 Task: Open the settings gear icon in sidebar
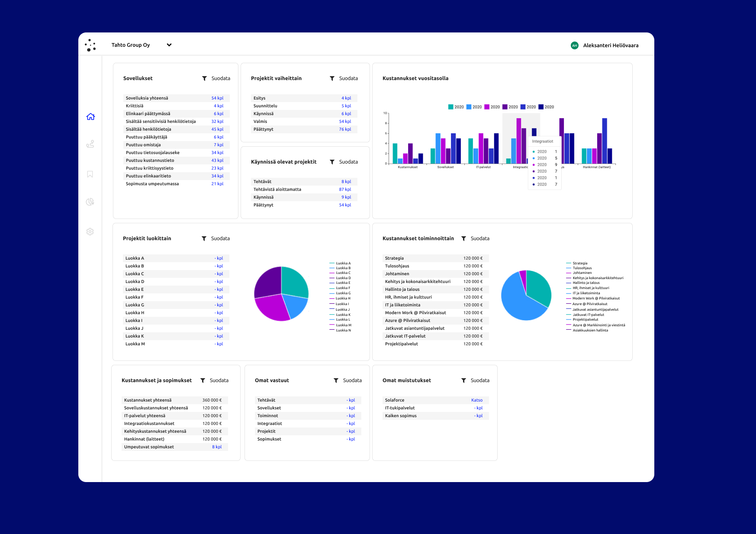90,232
